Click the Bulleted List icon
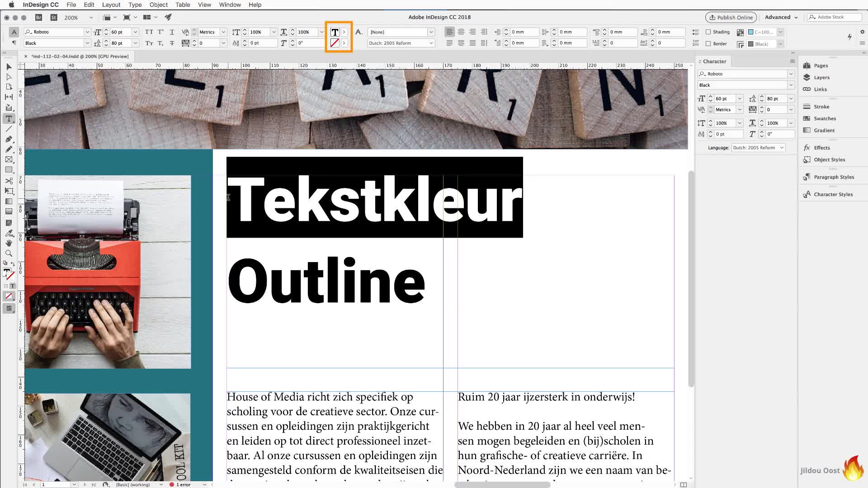This screenshot has height=488, width=868. [696, 32]
